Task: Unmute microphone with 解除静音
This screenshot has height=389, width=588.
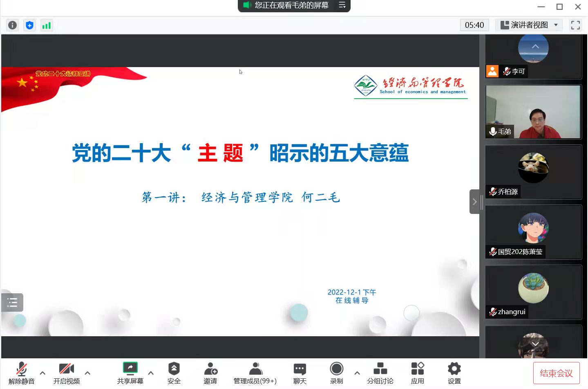Action: (22, 373)
